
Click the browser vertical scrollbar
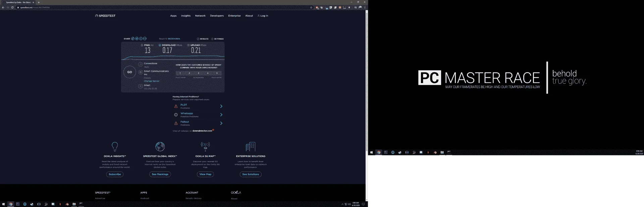[367, 106]
